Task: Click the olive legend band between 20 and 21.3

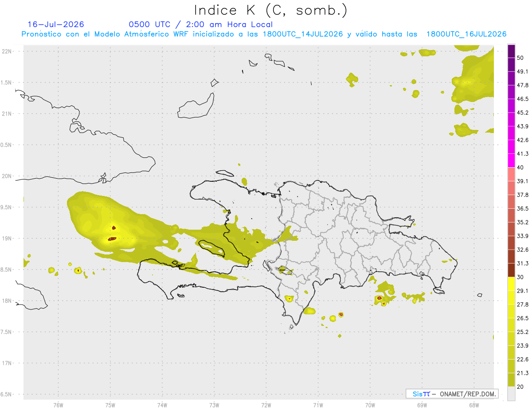Action: tap(511, 380)
